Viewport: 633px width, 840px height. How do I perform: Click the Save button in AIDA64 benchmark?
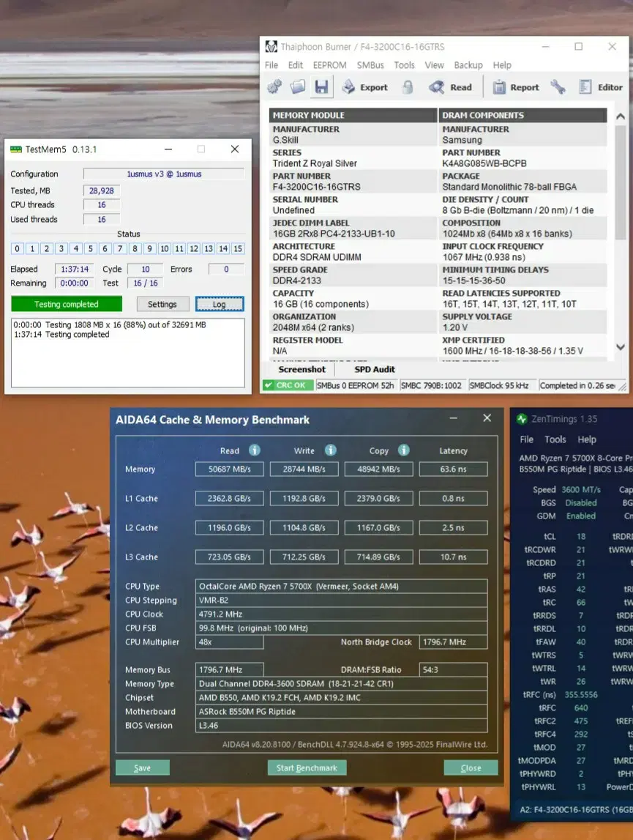(x=142, y=768)
